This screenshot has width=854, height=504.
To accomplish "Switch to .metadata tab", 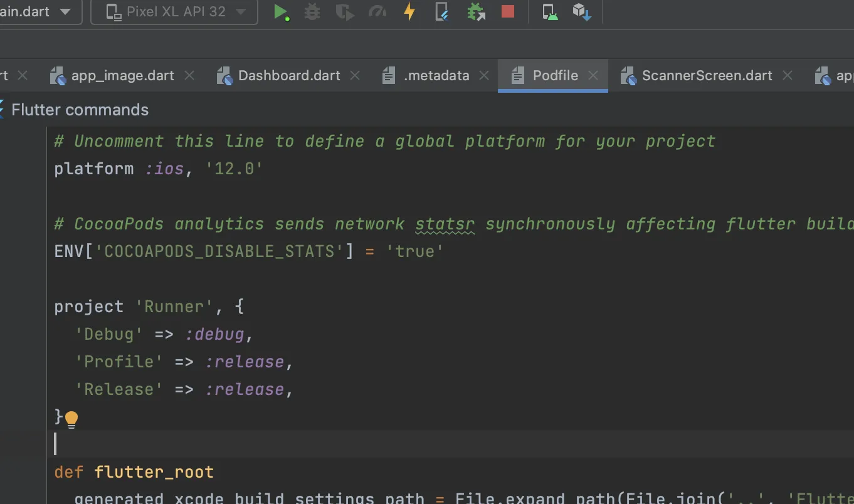I will pos(436,76).
